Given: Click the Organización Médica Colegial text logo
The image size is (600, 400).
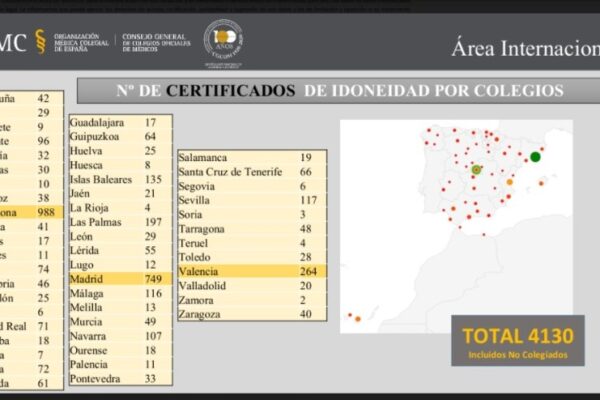Looking at the screenshot, I should pyautogui.click(x=78, y=42).
